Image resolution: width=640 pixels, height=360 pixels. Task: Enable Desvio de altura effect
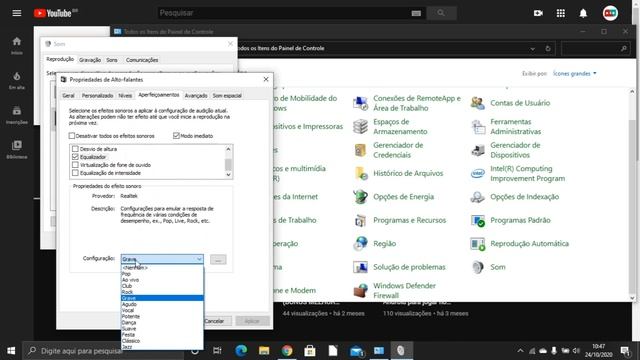(x=75, y=149)
